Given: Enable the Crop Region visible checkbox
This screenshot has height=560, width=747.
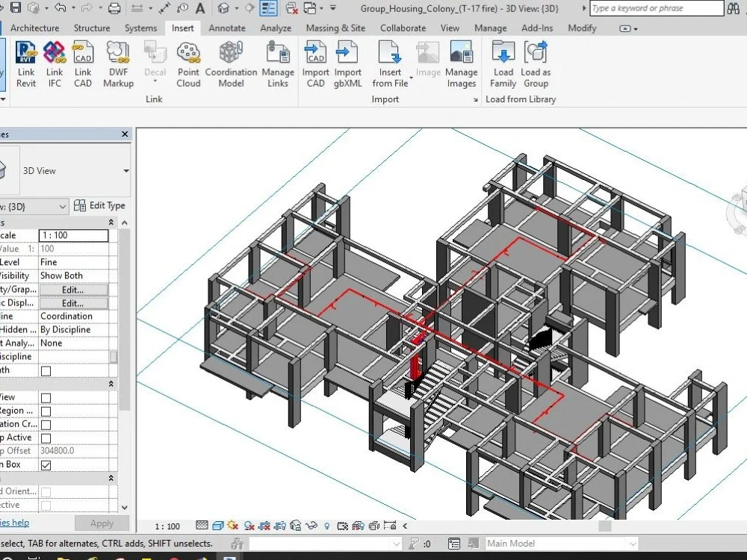Looking at the screenshot, I should coord(46,411).
